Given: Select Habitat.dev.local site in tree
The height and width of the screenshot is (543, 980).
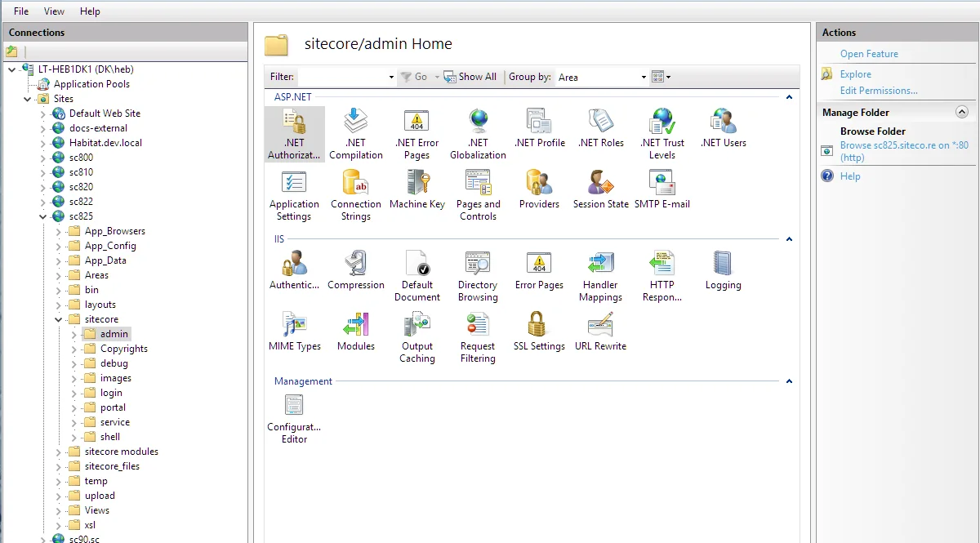Looking at the screenshot, I should coord(105,143).
